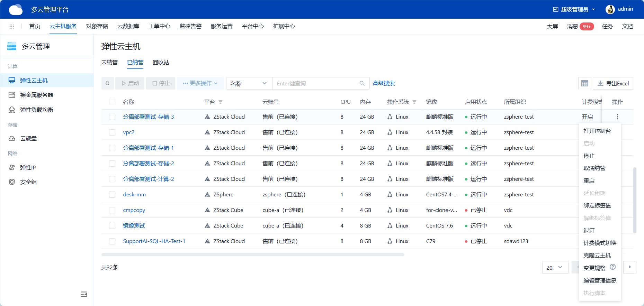Open 云主机服务 in the top navigation
Viewport: 644px width, 306px height.
point(63,26)
